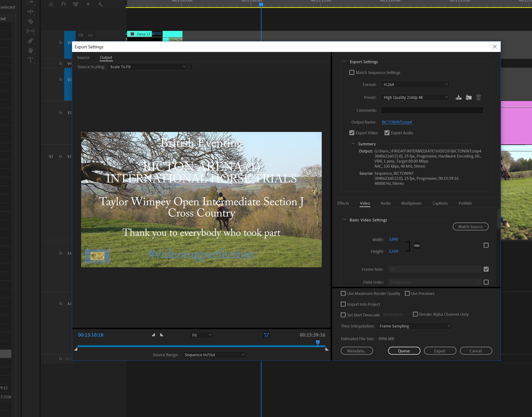The image size is (532, 417).
Task: Click Aspect Ratio Correction icon
Action: (x=266, y=335)
